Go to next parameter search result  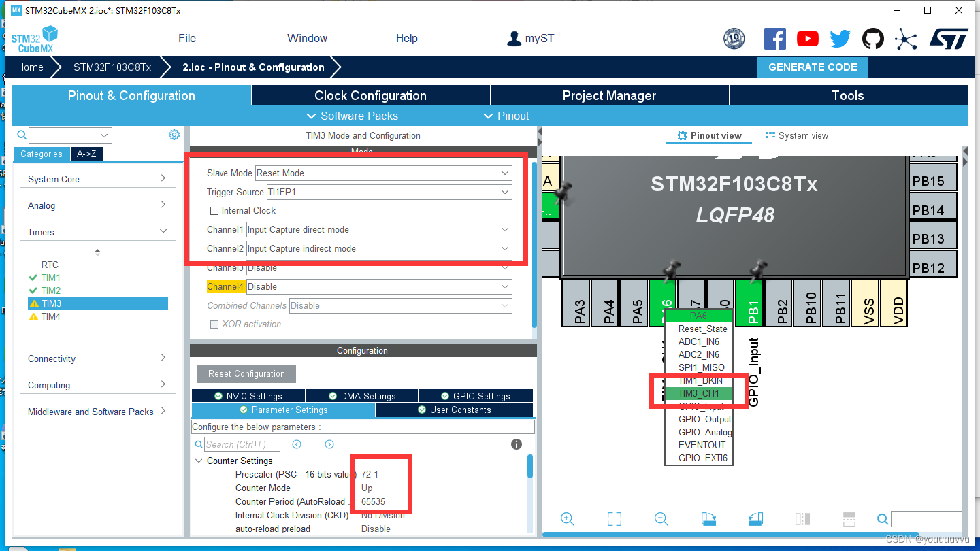[x=329, y=444]
